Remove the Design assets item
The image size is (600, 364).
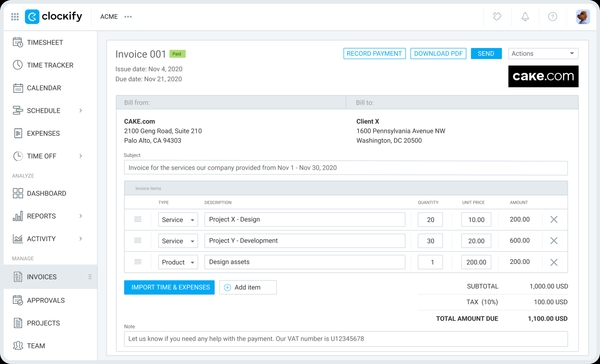[x=554, y=262]
